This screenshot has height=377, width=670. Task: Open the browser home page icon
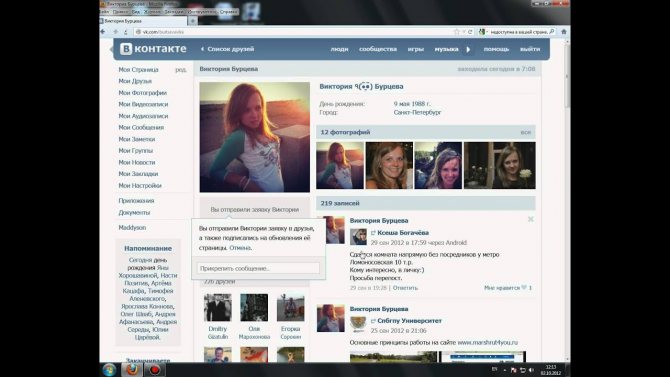pos(564,32)
